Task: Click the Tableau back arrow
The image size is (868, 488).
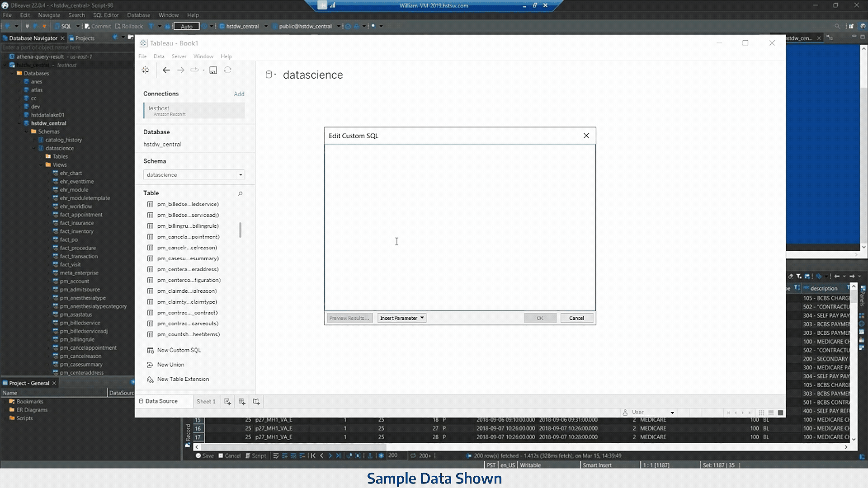Action: (x=166, y=70)
